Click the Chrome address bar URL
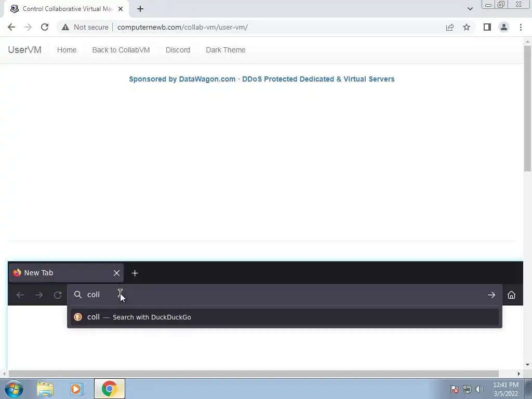Viewport: 532px width, 399px height. click(x=182, y=27)
